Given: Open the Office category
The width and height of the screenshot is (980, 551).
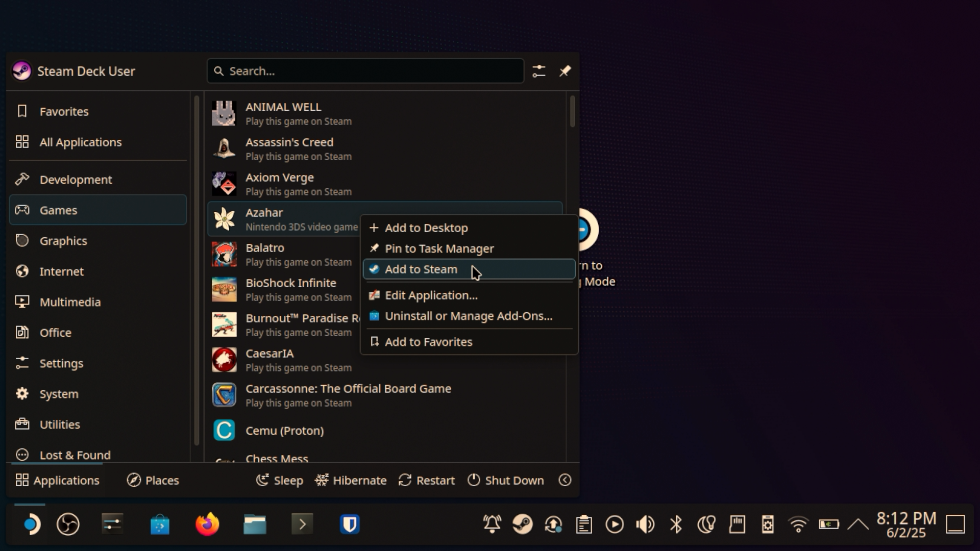Looking at the screenshot, I should tap(98, 332).
